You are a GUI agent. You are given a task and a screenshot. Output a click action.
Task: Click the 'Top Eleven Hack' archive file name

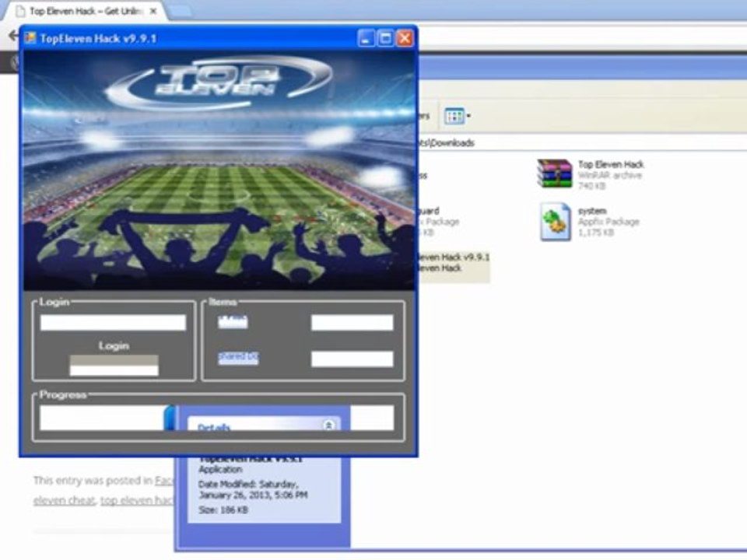click(611, 164)
